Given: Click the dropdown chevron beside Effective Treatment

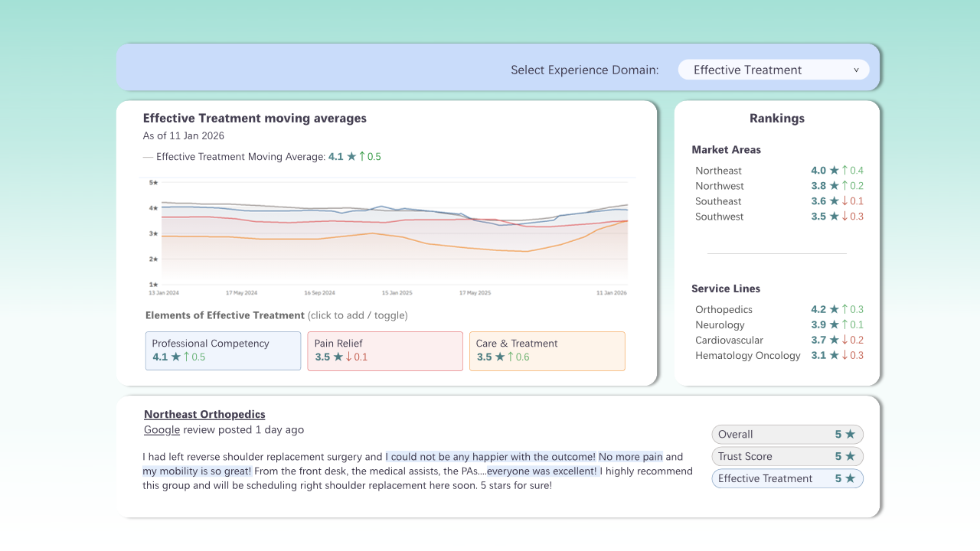Looking at the screenshot, I should click(856, 70).
